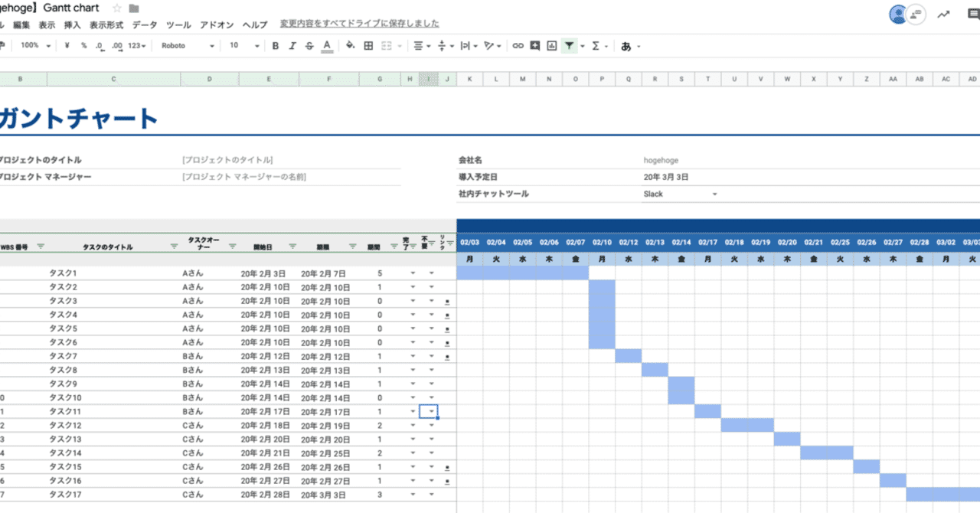This screenshot has width=980, height=513.
Task: Open the データ menu
Action: coord(144,25)
